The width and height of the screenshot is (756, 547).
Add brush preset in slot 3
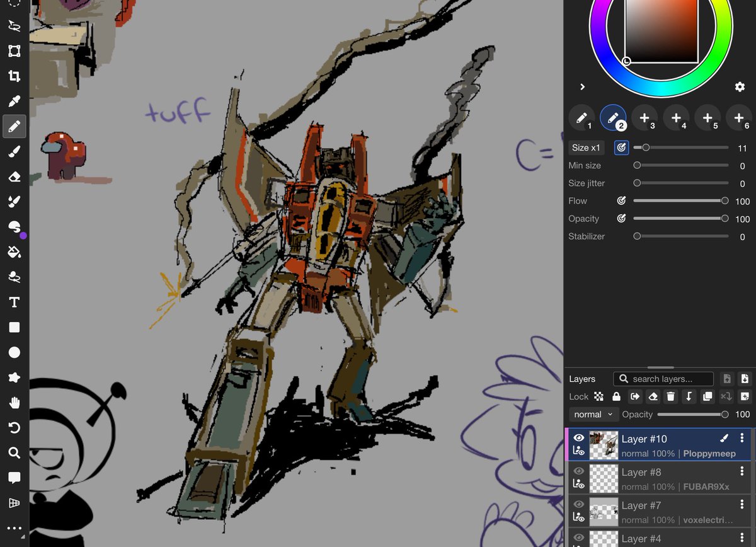coord(644,118)
